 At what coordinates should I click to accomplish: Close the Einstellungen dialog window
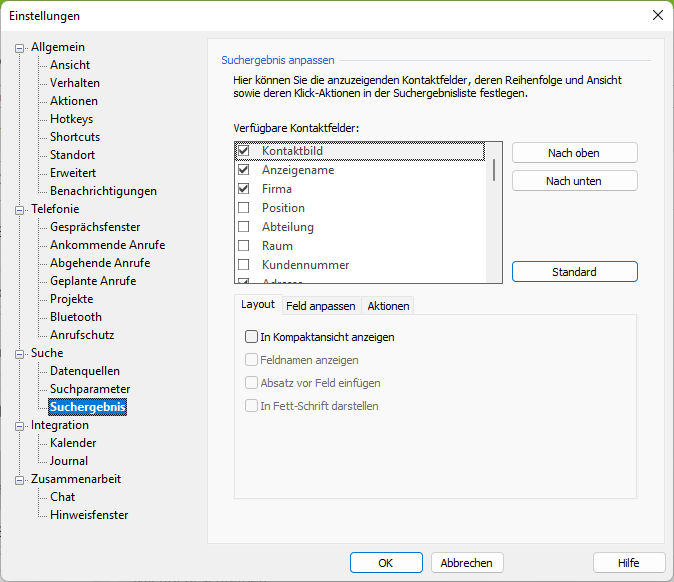(x=657, y=15)
